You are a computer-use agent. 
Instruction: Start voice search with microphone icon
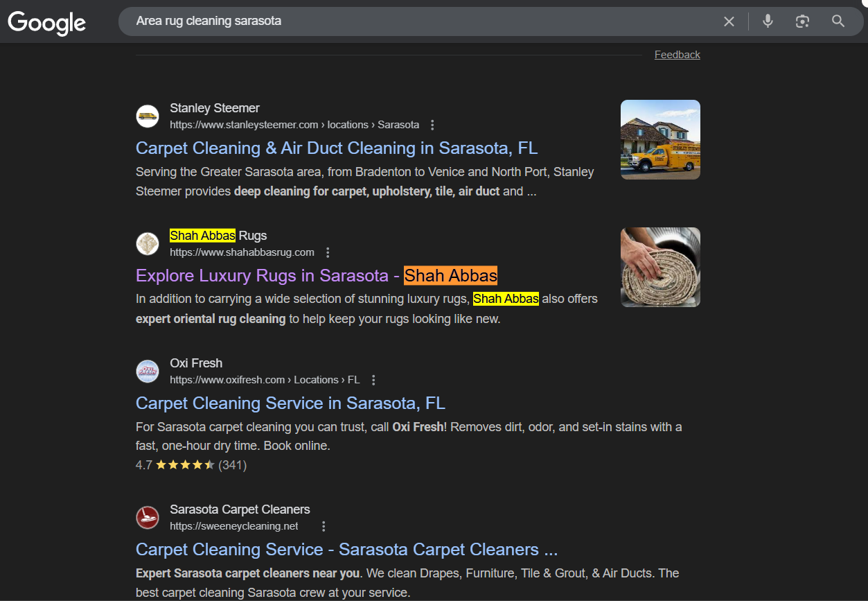pyautogui.click(x=768, y=21)
